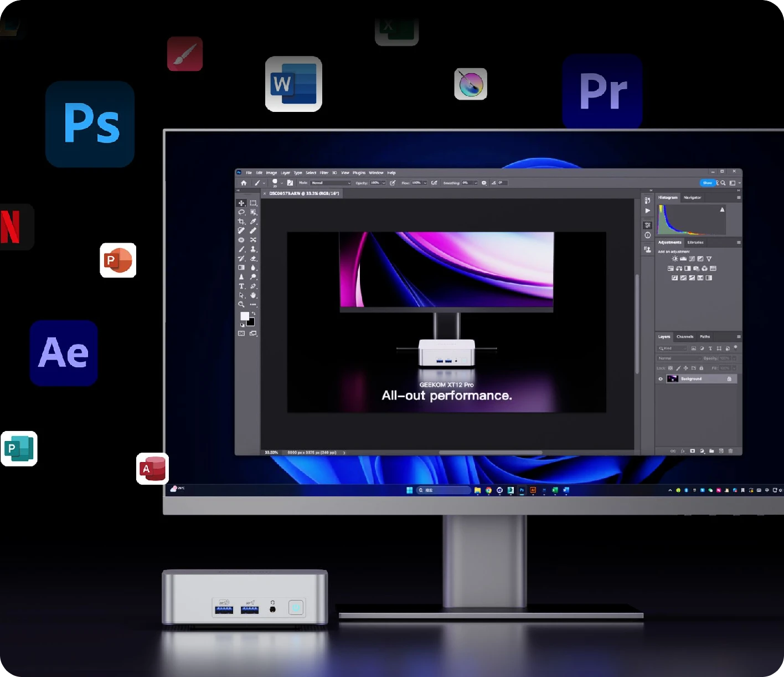Toggle the lock on Background layer
This screenshot has height=677, width=784.
pyautogui.click(x=729, y=379)
